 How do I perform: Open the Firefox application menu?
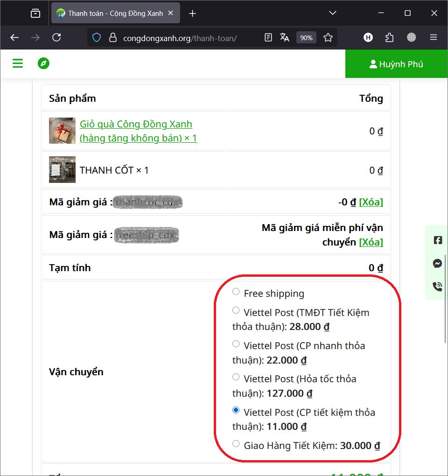434,37
